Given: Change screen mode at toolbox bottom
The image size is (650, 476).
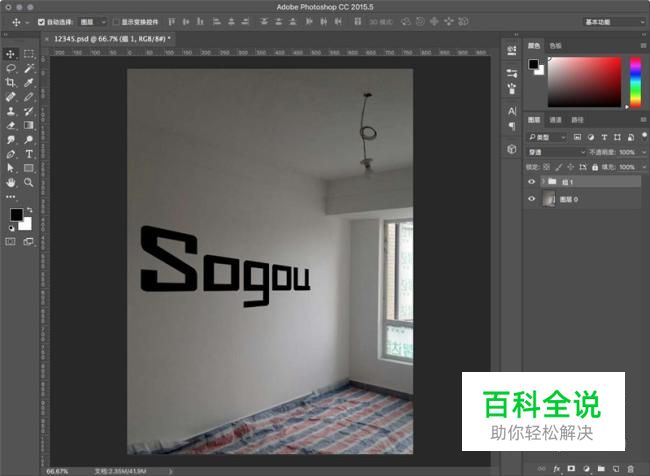Looking at the screenshot, I should [x=29, y=241].
